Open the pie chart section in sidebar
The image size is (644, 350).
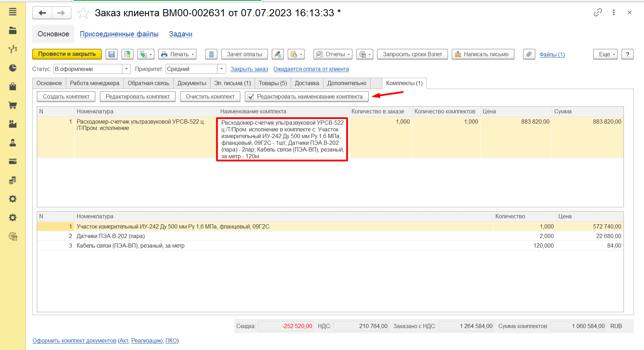click(x=13, y=68)
